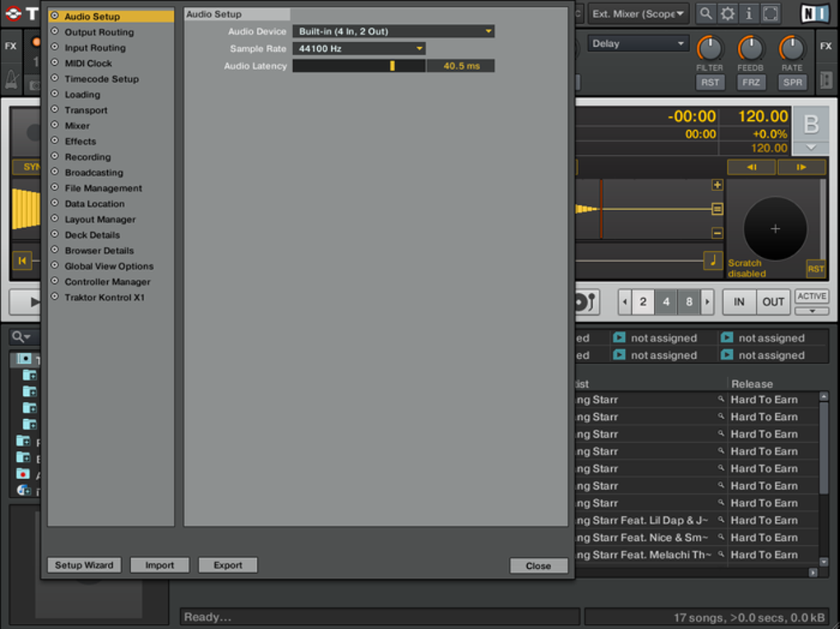This screenshot has height=629, width=840.
Task: Click the iTunes disc icon in browser tree
Action: point(24,490)
